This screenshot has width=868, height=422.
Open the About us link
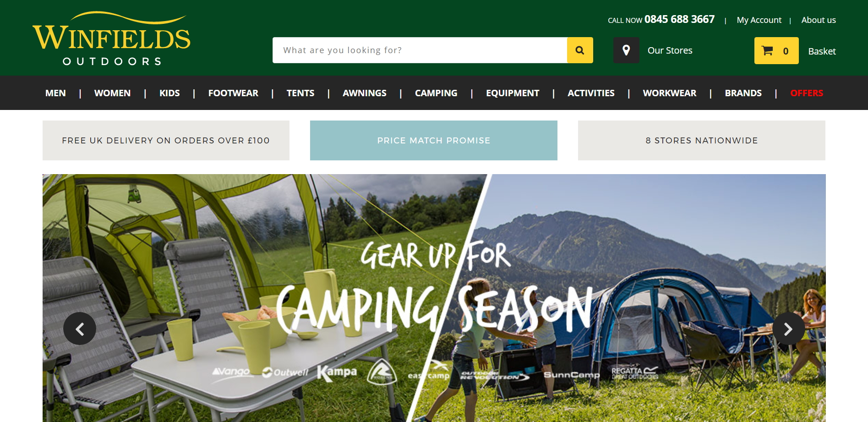click(819, 20)
